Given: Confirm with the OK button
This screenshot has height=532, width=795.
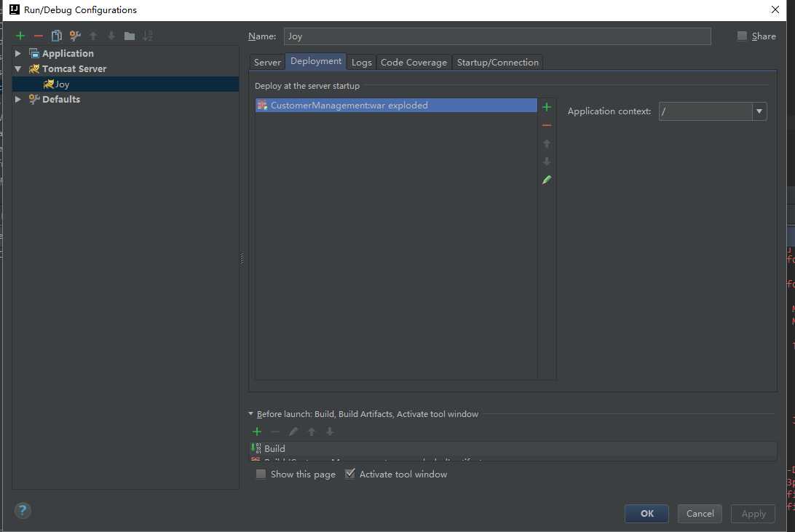Looking at the screenshot, I should 647,513.
